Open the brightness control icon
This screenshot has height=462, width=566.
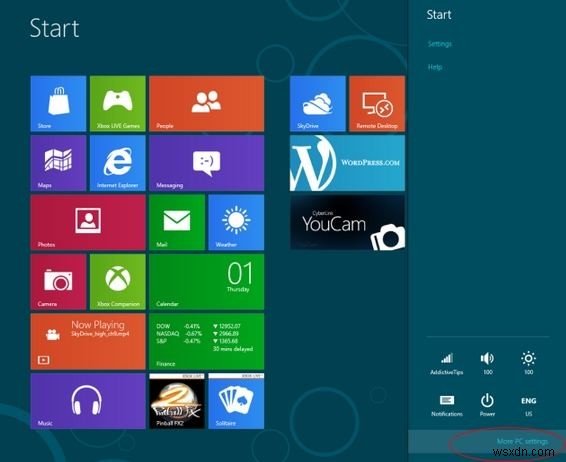click(528, 363)
